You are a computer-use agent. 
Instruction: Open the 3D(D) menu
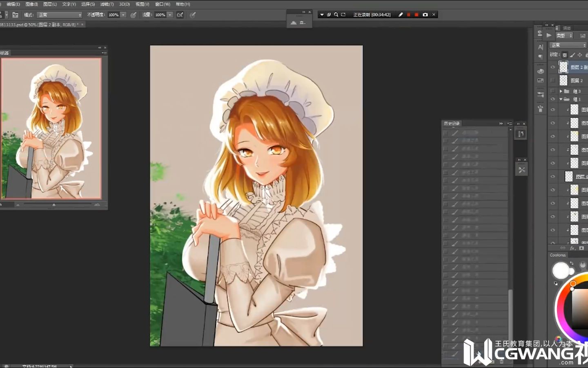click(x=124, y=4)
